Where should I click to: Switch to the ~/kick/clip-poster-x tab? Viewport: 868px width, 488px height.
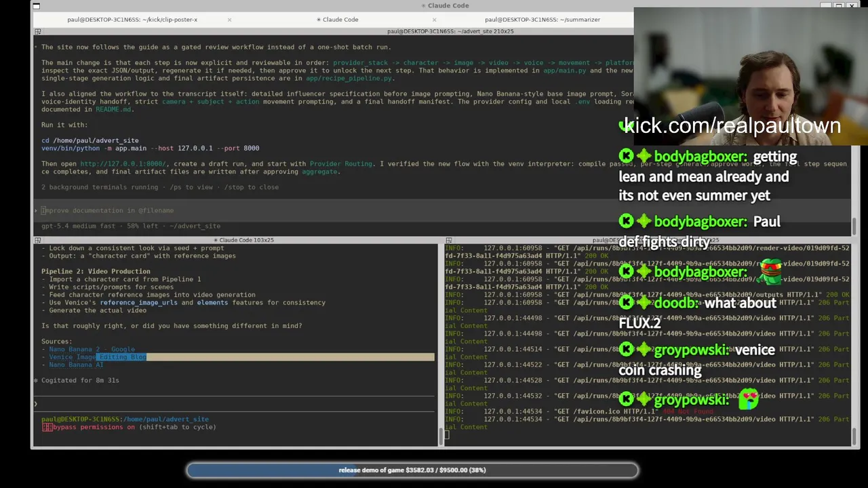pyautogui.click(x=132, y=20)
